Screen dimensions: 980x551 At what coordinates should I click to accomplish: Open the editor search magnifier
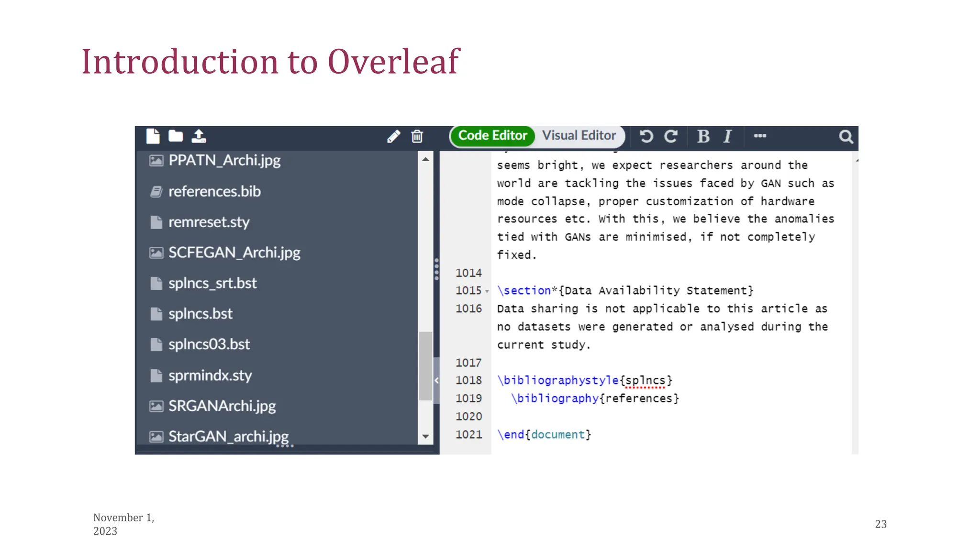[x=846, y=137]
